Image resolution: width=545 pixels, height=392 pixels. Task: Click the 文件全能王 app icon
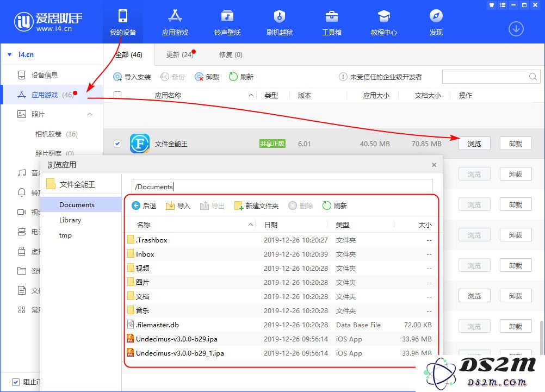140,144
